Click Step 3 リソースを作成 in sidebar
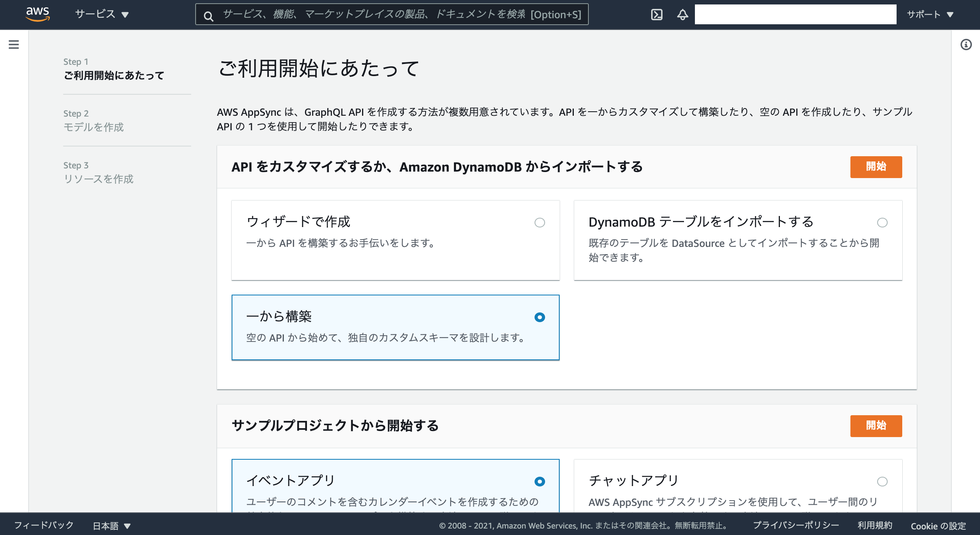Screen dimensions: 980x535 coord(98,179)
